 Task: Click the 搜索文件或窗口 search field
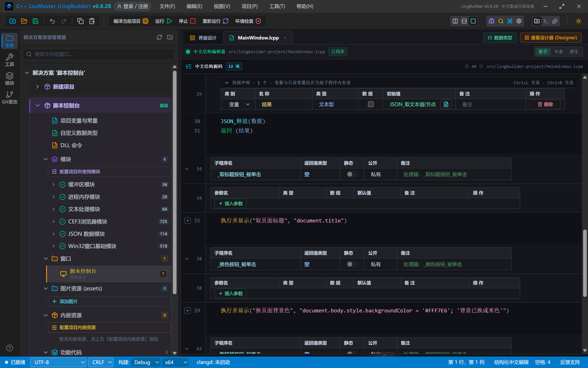pyautogui.click(x=99, y=54)
